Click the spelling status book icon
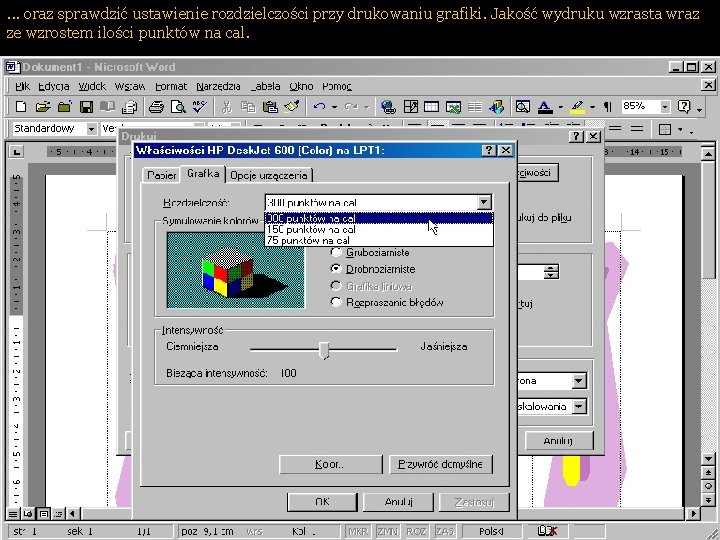720x540 pixels. 547,531
